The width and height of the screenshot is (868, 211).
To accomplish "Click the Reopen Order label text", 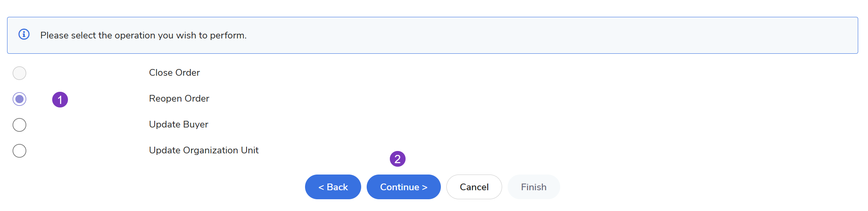I will (x=179, y=98).
